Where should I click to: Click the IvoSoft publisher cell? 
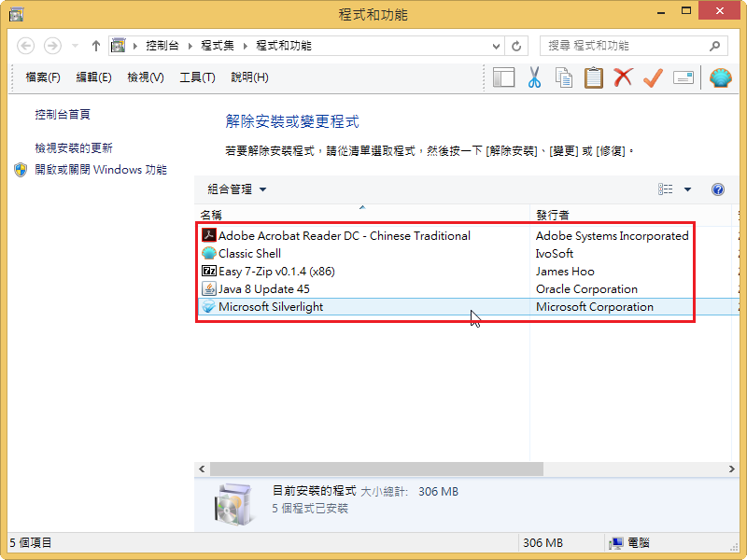[x=555, y=253]
